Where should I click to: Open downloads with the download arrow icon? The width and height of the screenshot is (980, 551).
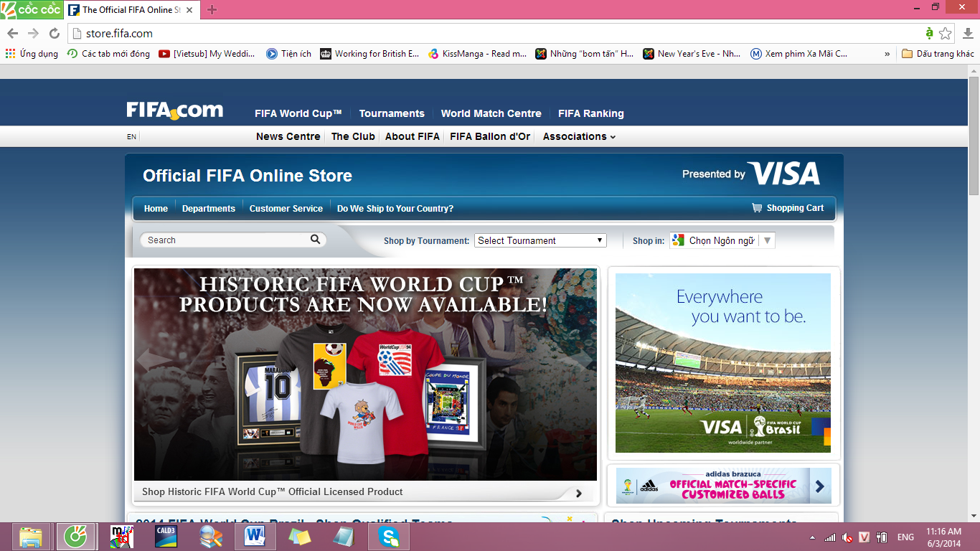[968, 34]
